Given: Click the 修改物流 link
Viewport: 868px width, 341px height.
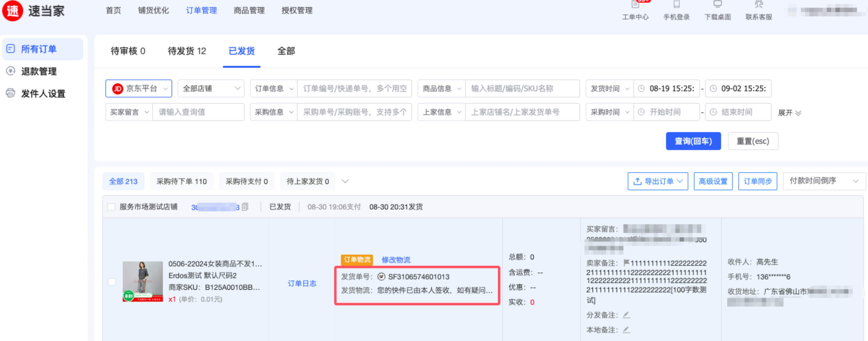Looking at the screenshot, I should (396, 260).
